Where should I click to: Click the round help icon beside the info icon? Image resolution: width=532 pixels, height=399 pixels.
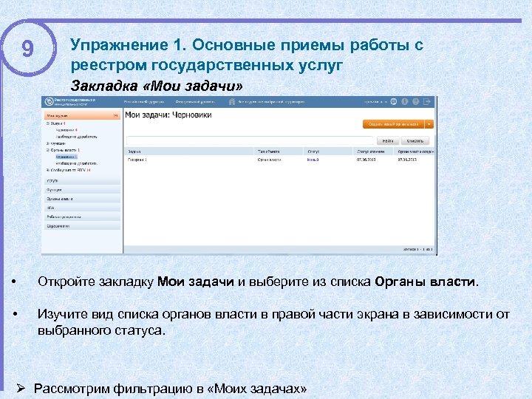(415, 101)
